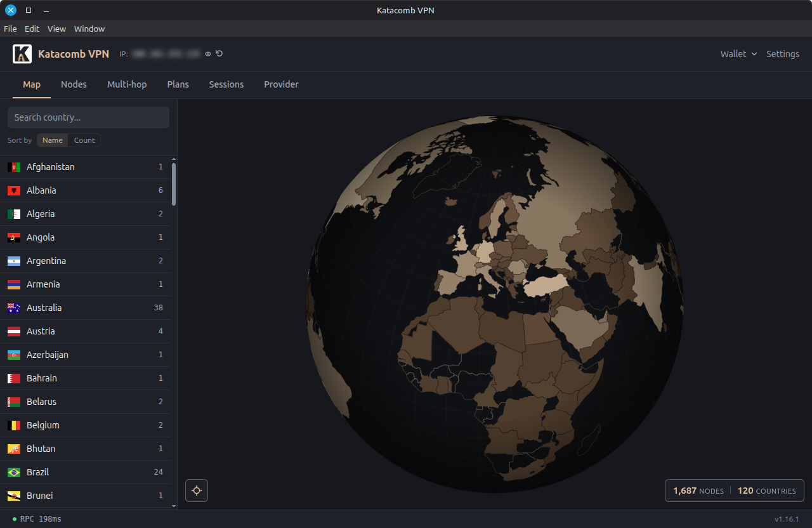Switch to the Nodes tab

[x=74, y=84]
